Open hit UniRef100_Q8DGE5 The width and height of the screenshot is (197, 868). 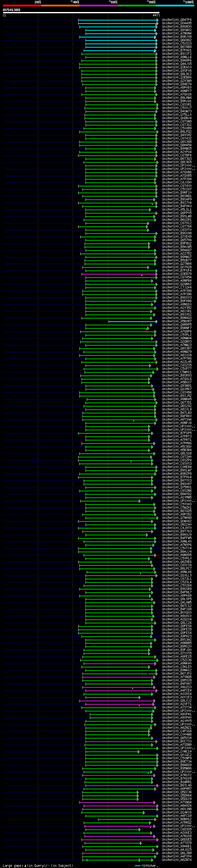(x=177, y=839)
